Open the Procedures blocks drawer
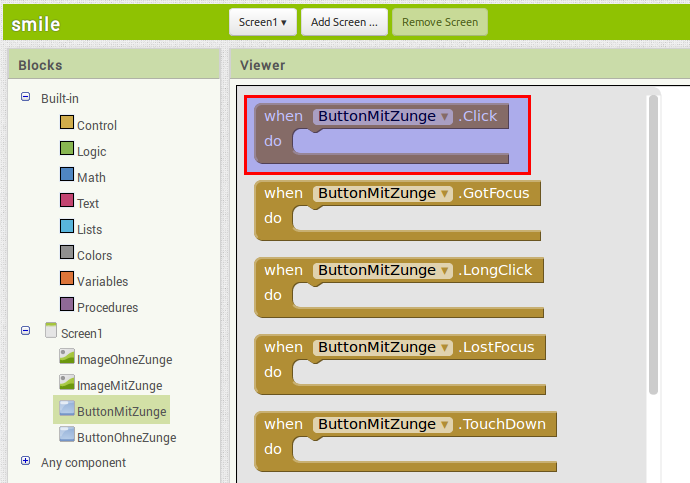This screenshot has height=483, width=690. tap(67, 305)
